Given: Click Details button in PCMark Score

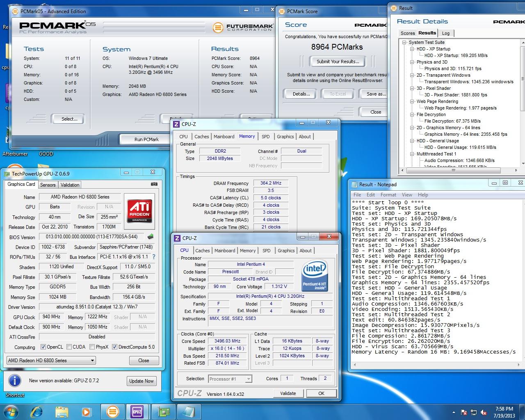Looking at the screenshot, I should 301,94.
